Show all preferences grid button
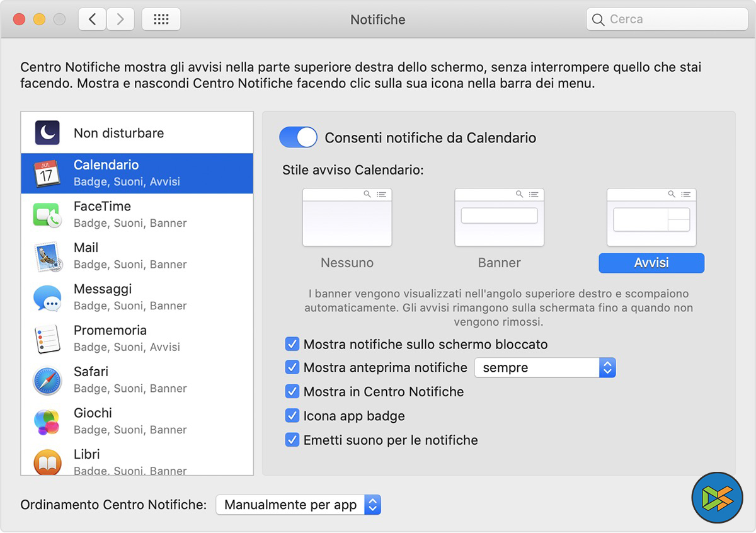Screen dimensions: 756x533 coord(161,20)
